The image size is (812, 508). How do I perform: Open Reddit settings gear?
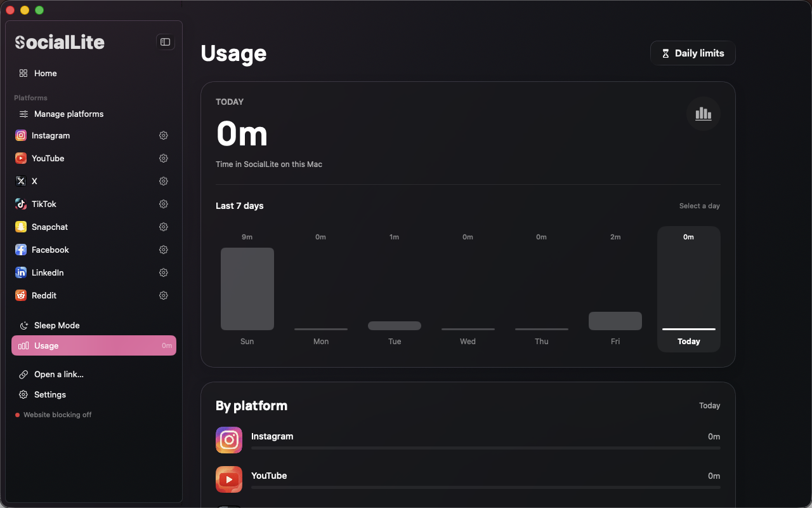pyautogui.click(x=164, y=295)
